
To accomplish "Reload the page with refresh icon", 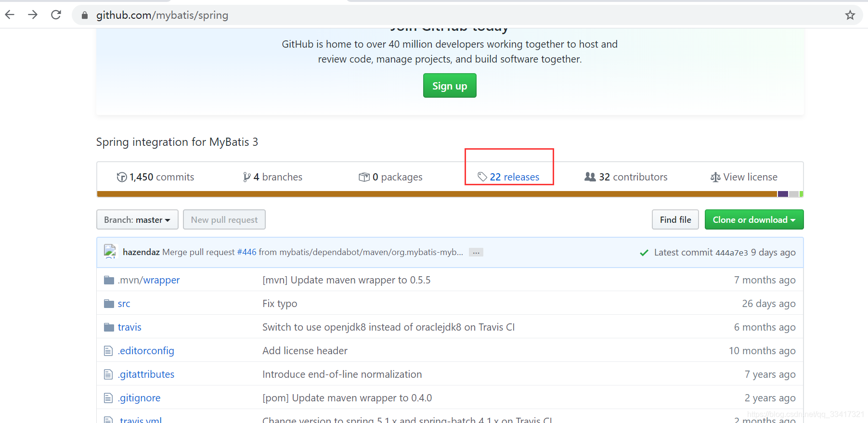I will (x=56, y=15).
